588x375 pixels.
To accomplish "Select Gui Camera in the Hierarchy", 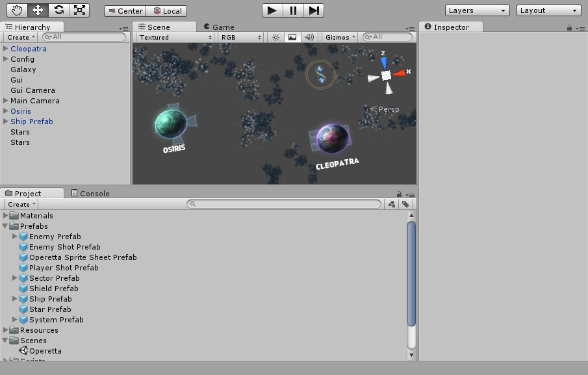I will (32, 90).
